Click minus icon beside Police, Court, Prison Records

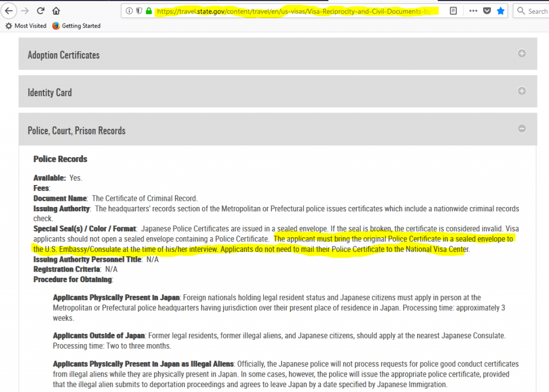pyautogui.click(x=522, y=129)
